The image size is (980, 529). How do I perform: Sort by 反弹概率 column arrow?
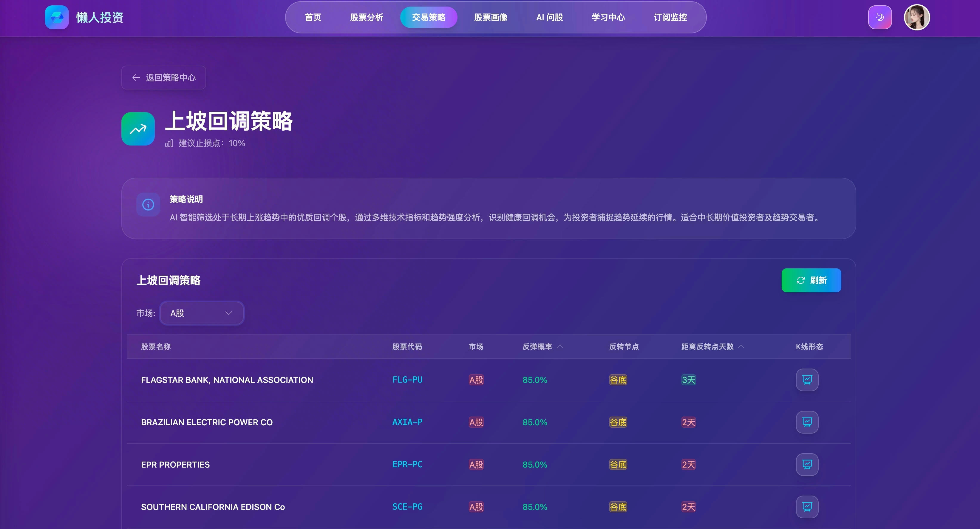click(x=559, y=347)
